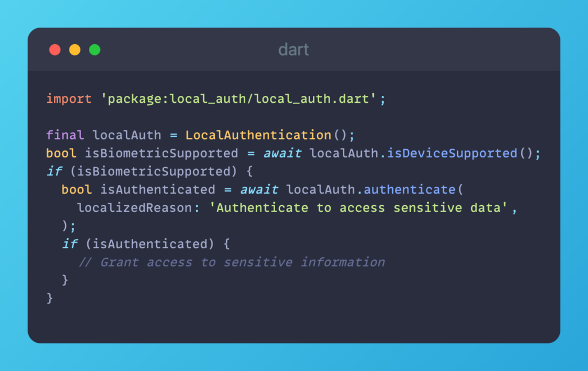Click the 'final' keyword
The height and width of the screenshot is (371, 588).
(x=65, y=135)
